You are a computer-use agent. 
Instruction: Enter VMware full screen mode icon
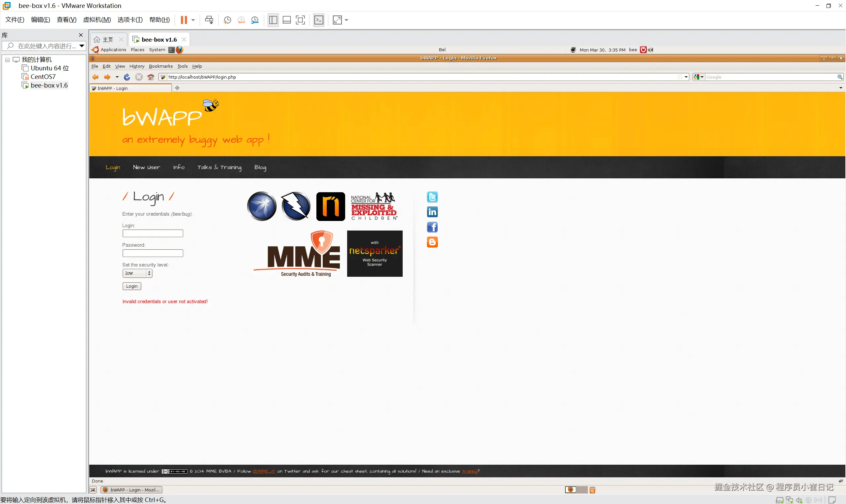[300, 20]
